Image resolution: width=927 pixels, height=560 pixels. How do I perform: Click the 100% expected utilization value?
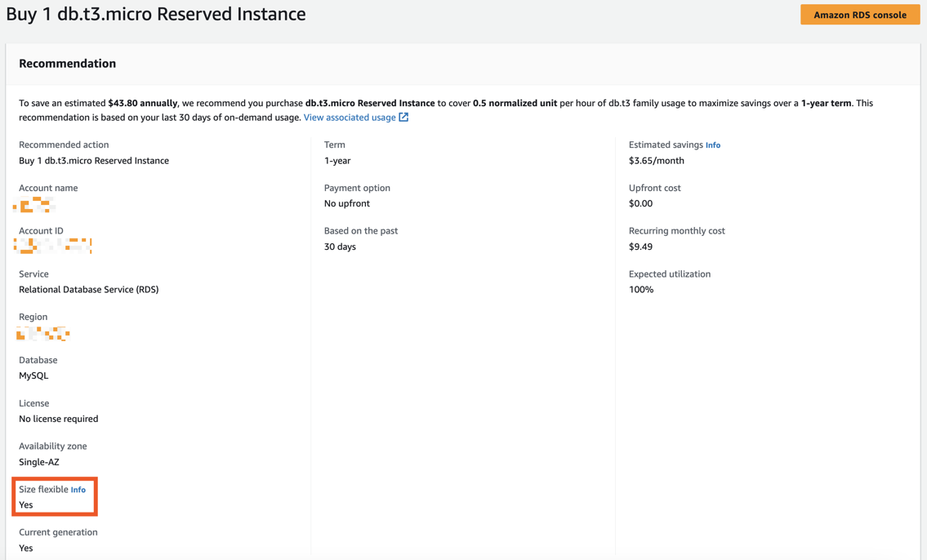(x=641, y=290)
